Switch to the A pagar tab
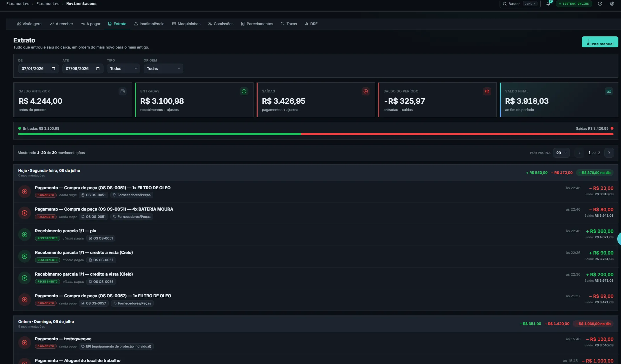This screenshot has height=364, width=621. 90,24
